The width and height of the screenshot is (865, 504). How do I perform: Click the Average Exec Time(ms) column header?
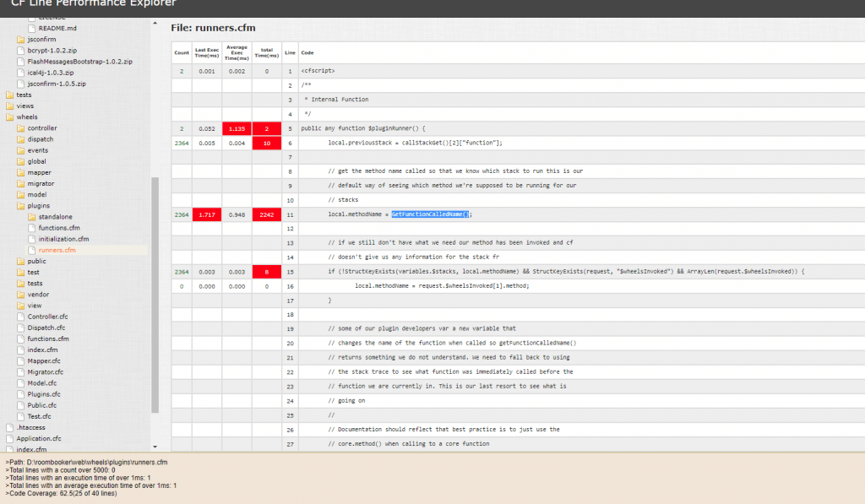237,53
